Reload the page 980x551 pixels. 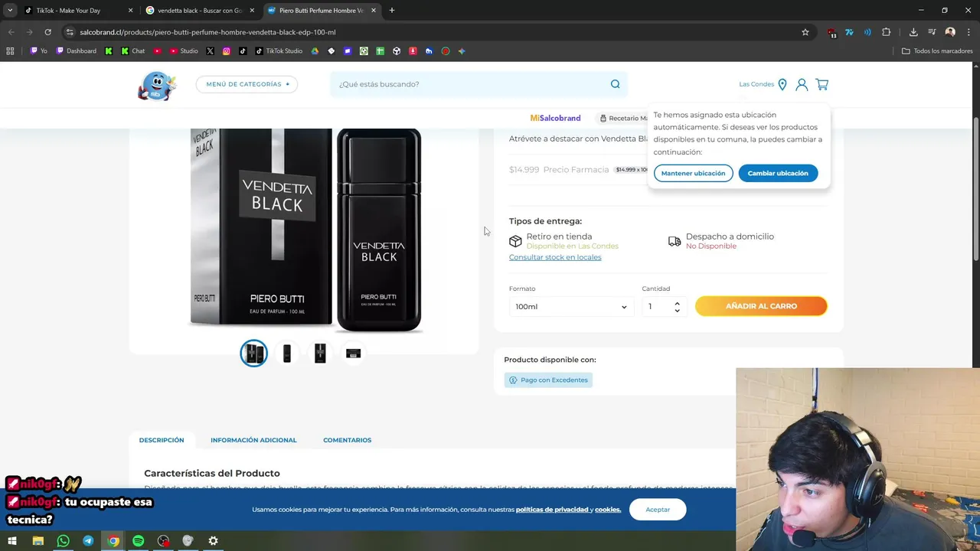tap(47, 32)
